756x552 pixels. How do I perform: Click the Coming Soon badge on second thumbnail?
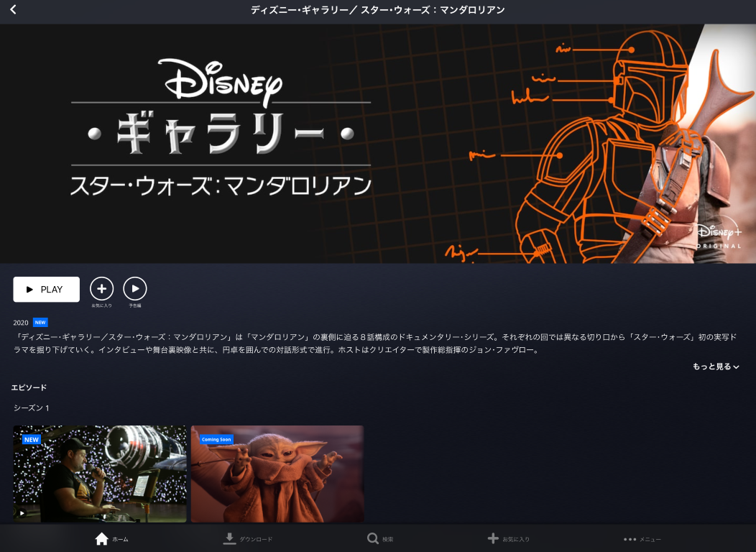pyautogui.click(x=216, y=439)
